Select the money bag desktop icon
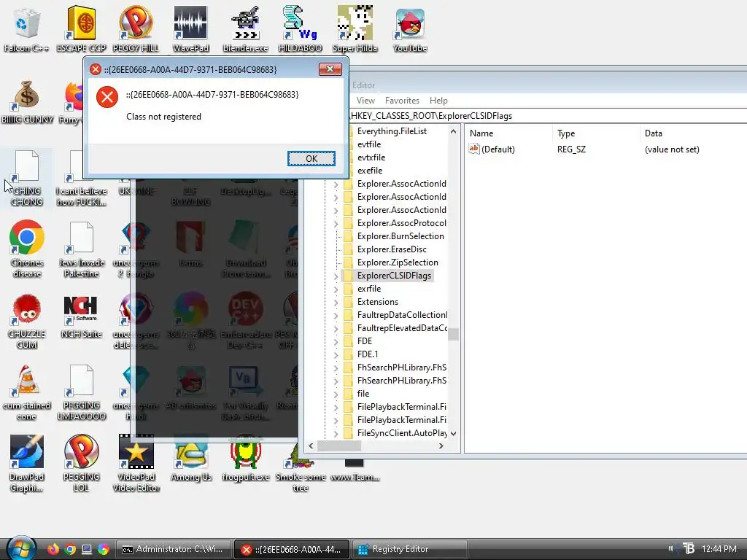747x560 pixels. [27, 102]
